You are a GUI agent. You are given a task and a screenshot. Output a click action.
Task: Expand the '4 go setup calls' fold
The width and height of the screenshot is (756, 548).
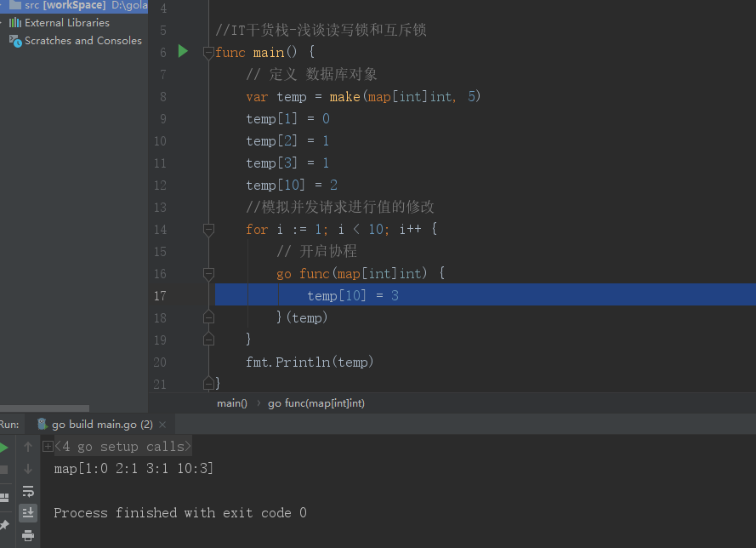click(48, 447)
